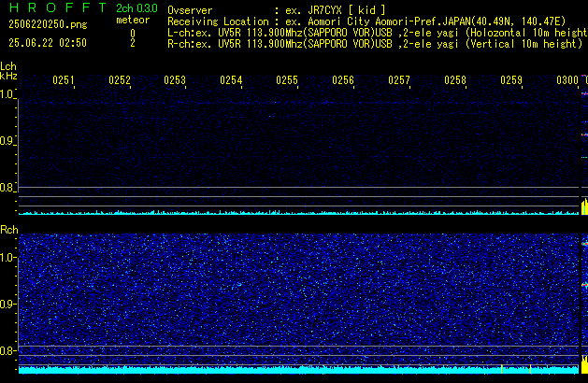Click the Rch 0.9 kHz axis label
Image resolution: width=588 pixels, height=383 pixels.
coord(7,304)
